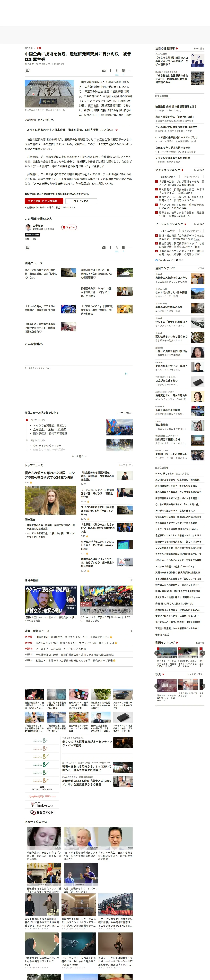Go to next photo in 写真 carousel
The width and height of the screenshot is (210, 980).
(203, 686)
